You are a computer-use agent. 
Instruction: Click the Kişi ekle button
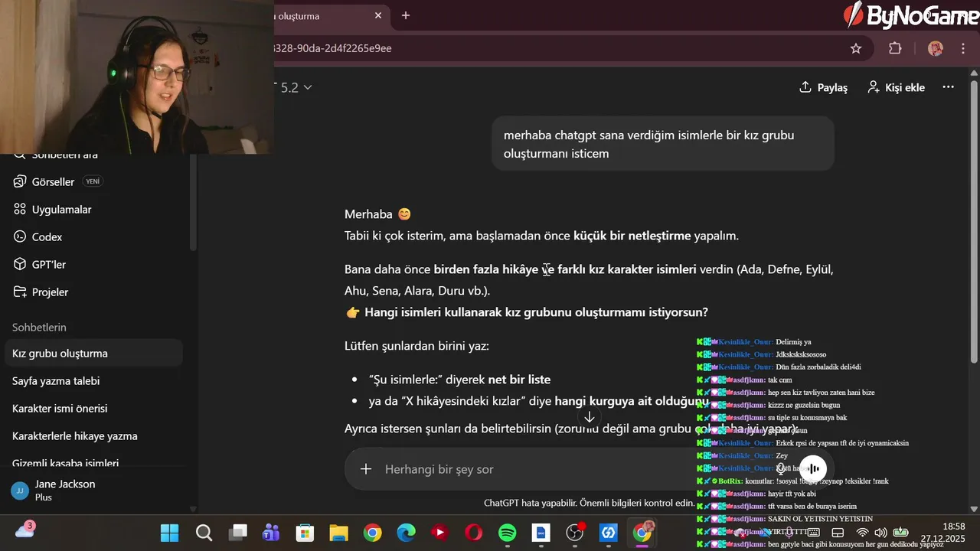pyautogui.click(x=896, y=87)
